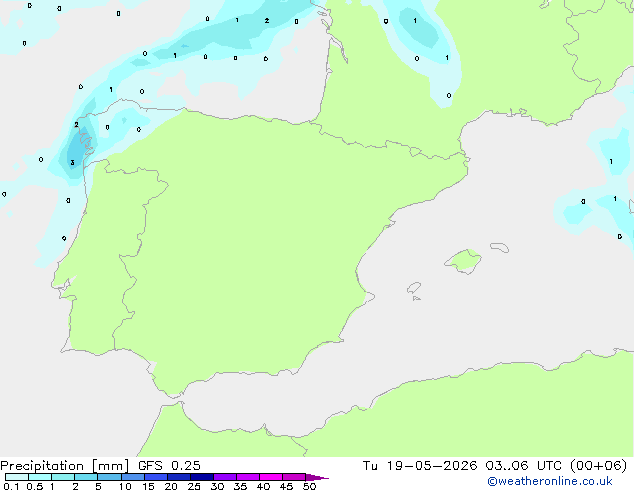Select the 2–5 mm legend color swatch
This screenshot has width=634, height=490.
(86, 477)
